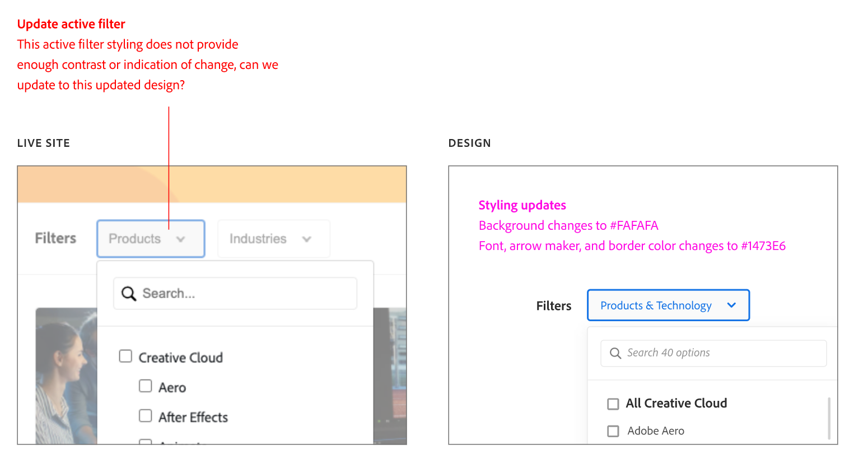Click the chevron arrow on the Products filter

181,238
